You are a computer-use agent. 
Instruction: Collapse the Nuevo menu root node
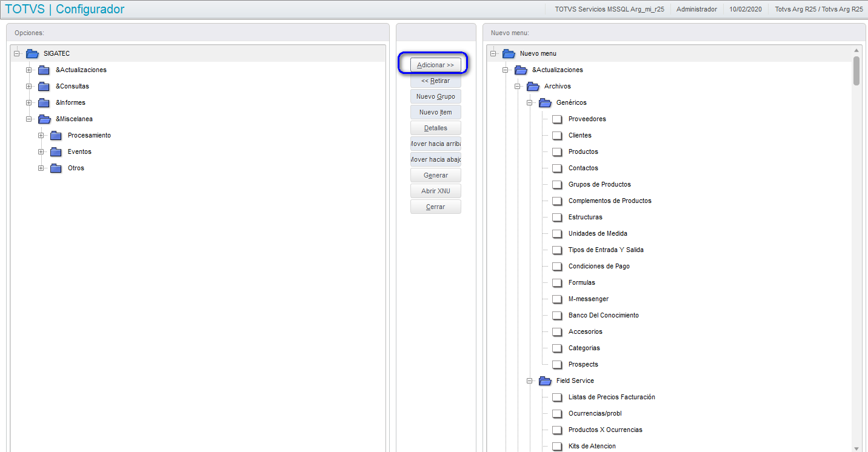[x=493, y=54]
